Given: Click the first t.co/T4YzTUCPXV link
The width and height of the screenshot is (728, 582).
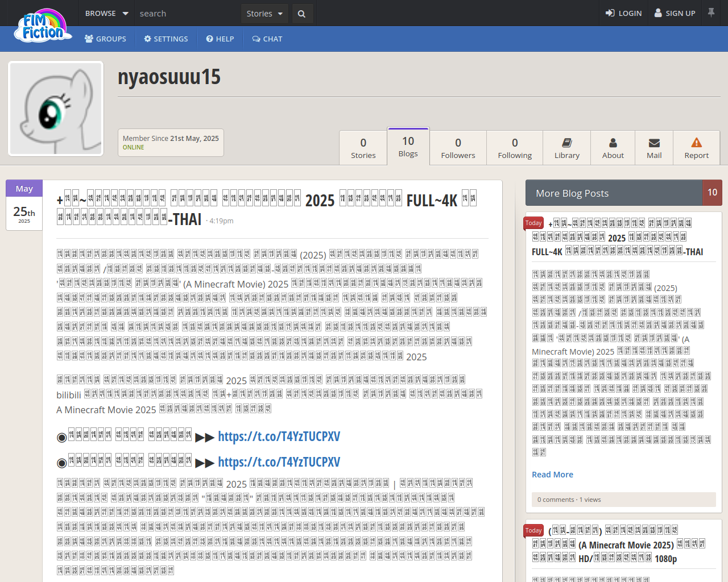Looking at the screenshot, I should click(x=279, y=436).
